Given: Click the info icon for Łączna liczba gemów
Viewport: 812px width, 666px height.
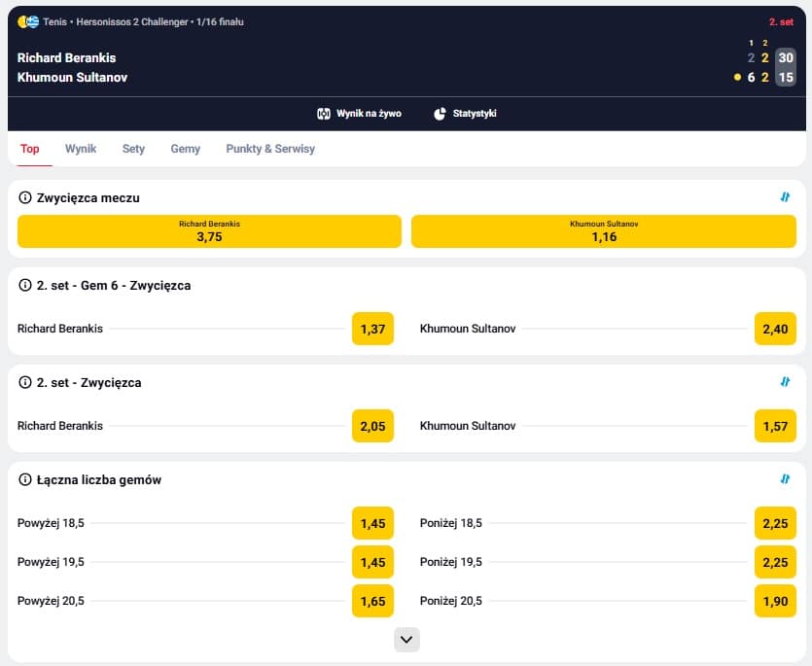Looking at the screenshot, I should [24, 479].
